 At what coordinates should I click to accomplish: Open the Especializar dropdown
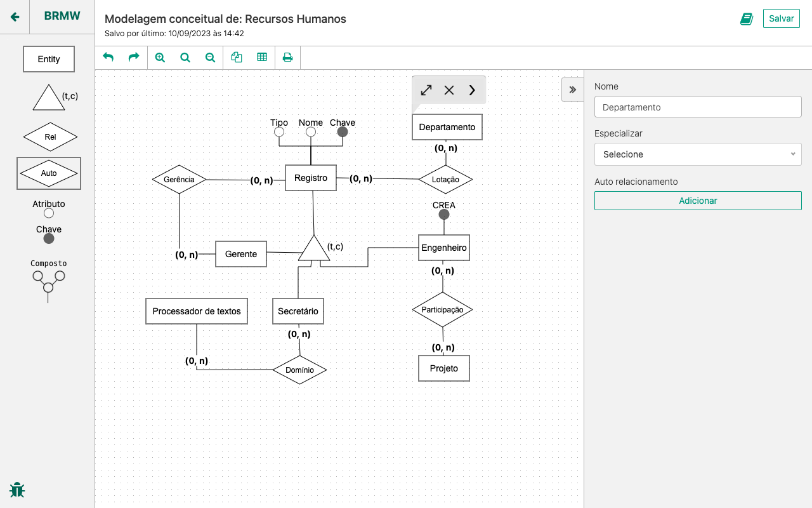(x=698, y=154)
